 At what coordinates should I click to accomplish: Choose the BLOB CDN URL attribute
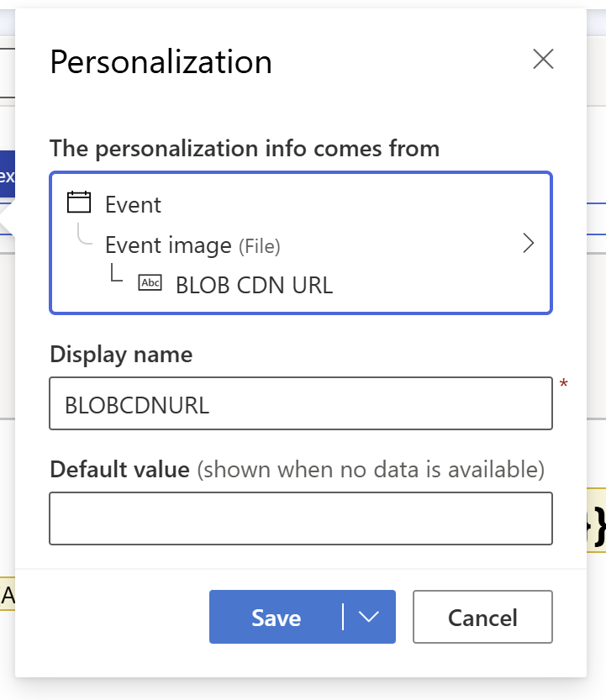point(254,285)
